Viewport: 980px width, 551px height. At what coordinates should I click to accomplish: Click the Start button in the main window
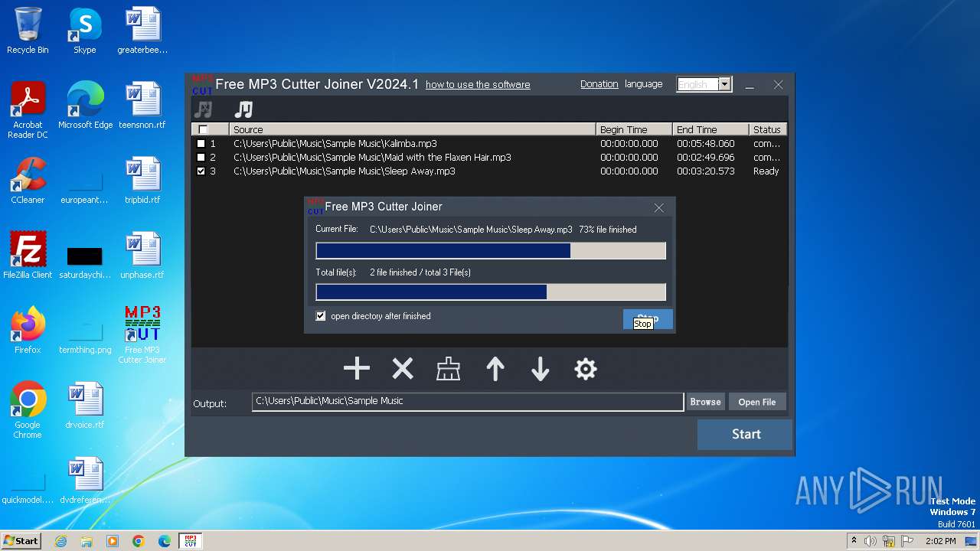746,435
